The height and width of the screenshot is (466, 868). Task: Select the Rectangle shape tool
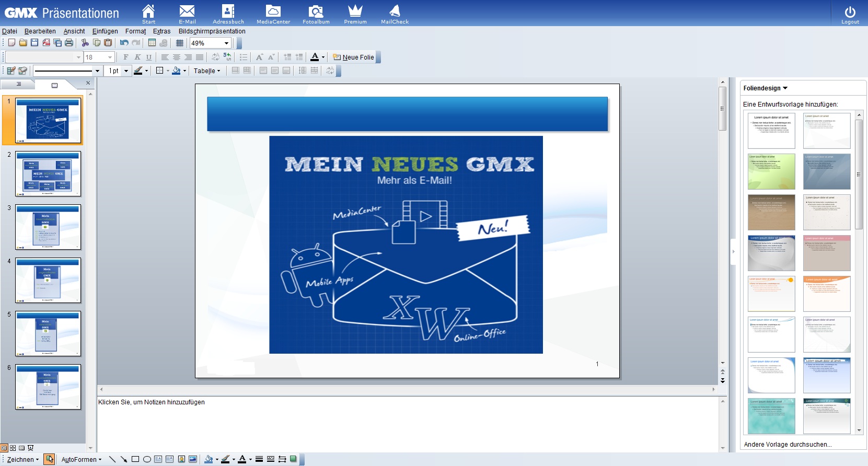(135, 459)
